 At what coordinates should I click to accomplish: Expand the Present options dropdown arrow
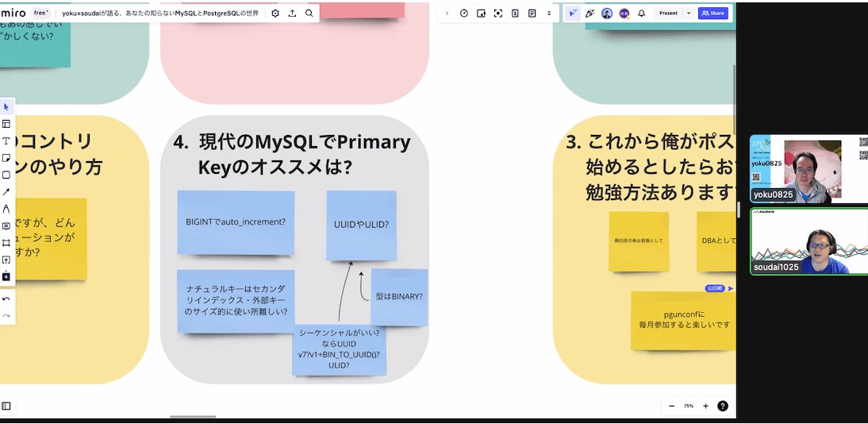pos(689,13)
